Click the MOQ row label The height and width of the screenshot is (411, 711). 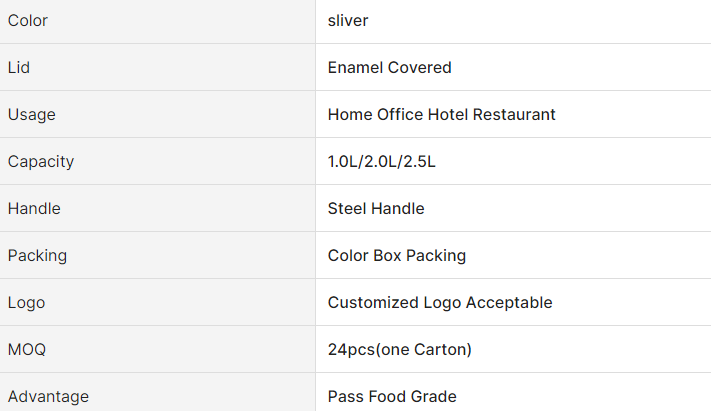coord(27,350)
